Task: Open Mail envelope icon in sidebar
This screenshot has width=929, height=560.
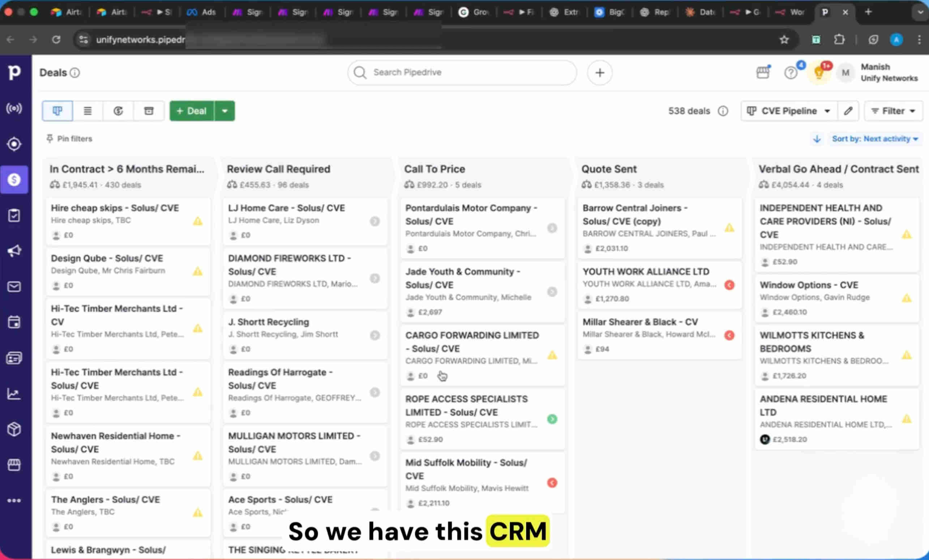Action: [x=14, y=287]
